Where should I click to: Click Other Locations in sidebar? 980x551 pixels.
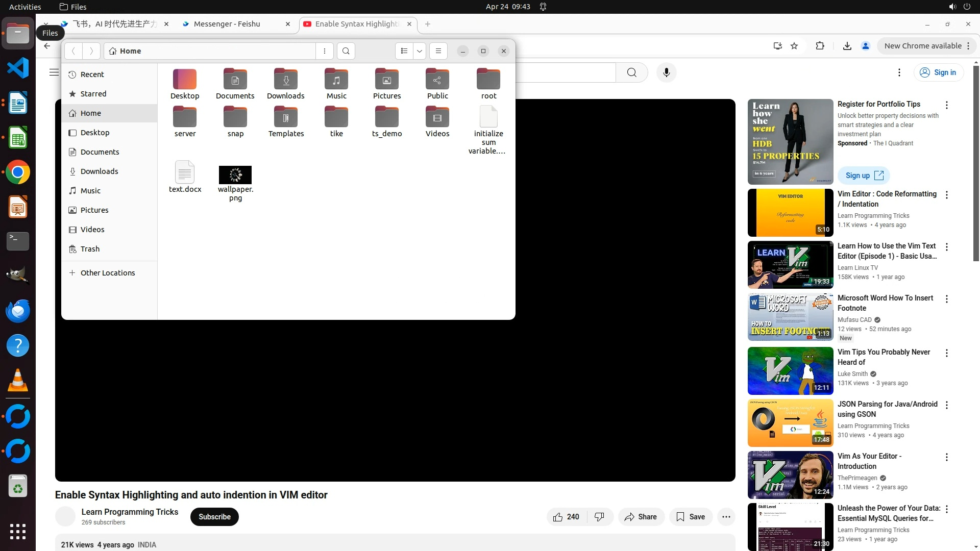[108, 273]
